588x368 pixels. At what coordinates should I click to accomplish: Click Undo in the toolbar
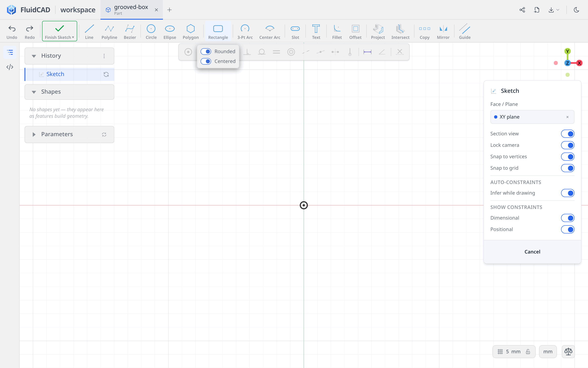12,31
